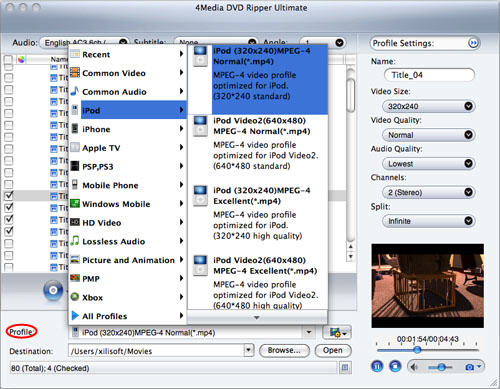Open the Split Infinite dropdown
The height and width of the screenshot is (389, 500).
(429, 221)
